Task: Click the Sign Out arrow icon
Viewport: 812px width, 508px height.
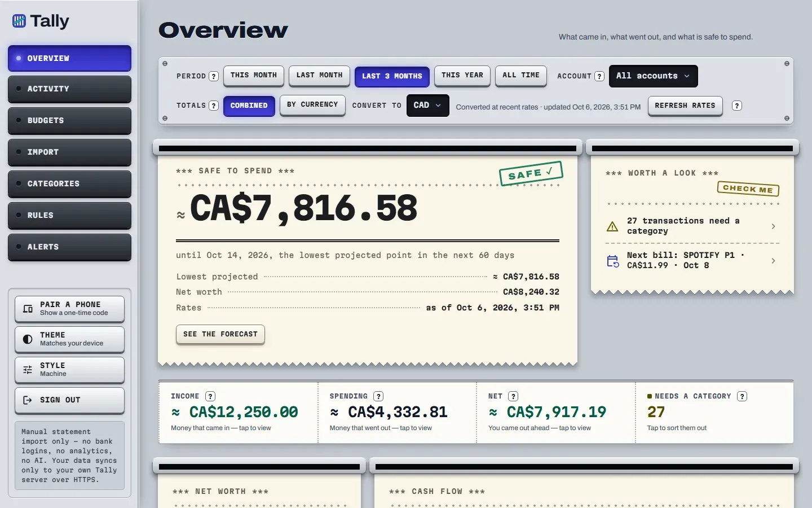Action: click(28, 400)
